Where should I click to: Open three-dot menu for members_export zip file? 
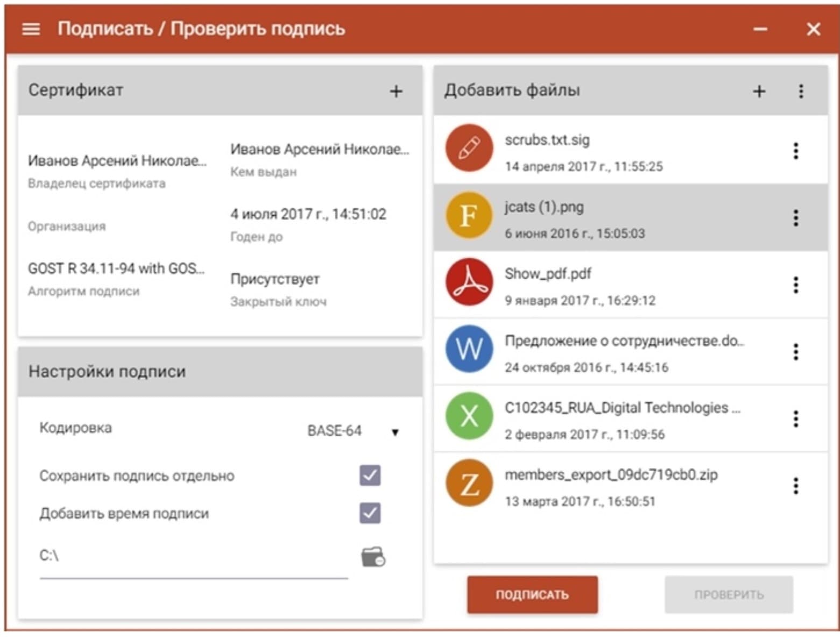pyautogui.click(x=795, y=486)
